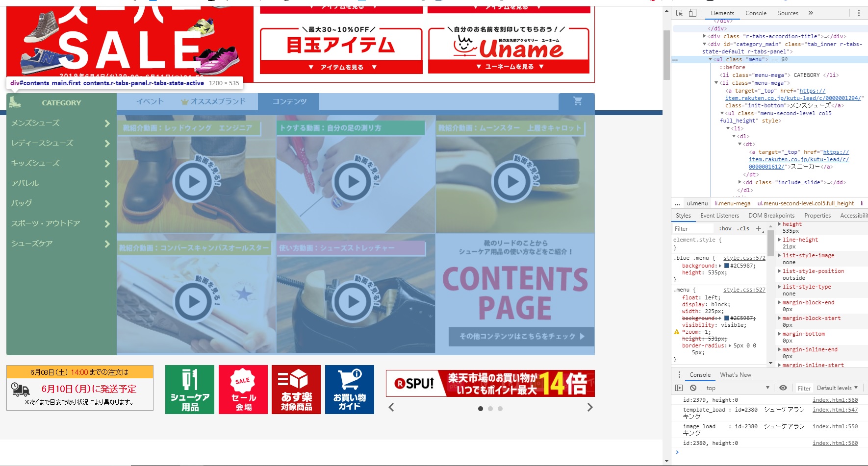Click the shopping cart icon tab

pyautogui.click(x=577, y=101)
